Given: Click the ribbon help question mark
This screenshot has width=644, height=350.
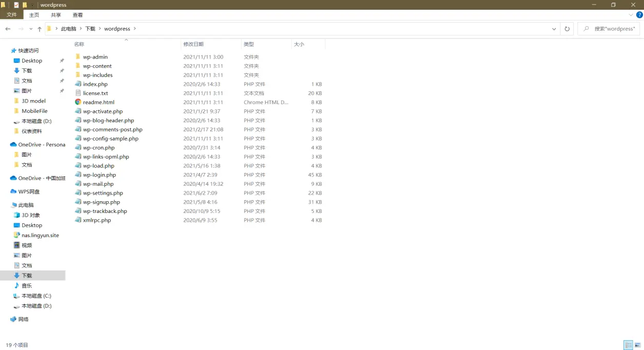Looking at the screenshot, I should pyautogui.click(x=638, y=15).
